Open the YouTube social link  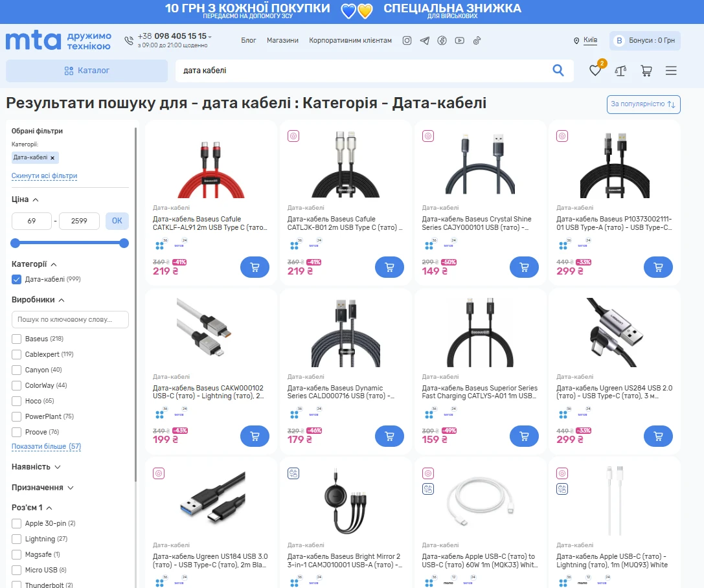459,40
